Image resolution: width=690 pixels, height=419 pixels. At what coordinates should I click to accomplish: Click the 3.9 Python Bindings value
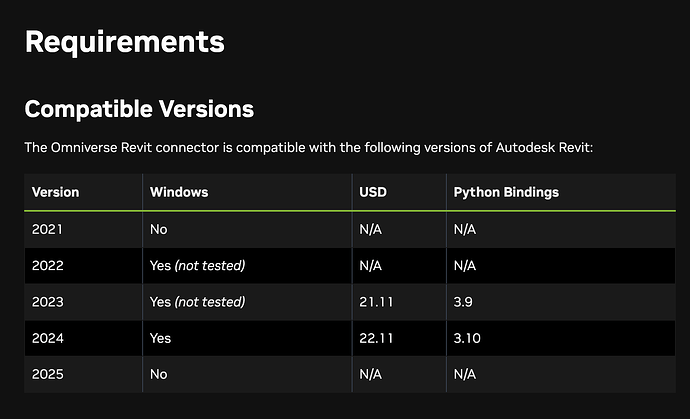point(463,302)
